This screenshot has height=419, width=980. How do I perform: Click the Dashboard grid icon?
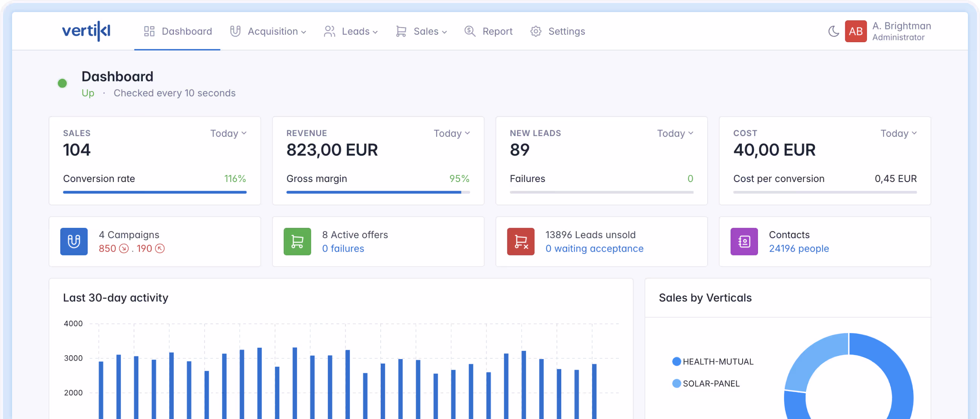pos(149,31)
